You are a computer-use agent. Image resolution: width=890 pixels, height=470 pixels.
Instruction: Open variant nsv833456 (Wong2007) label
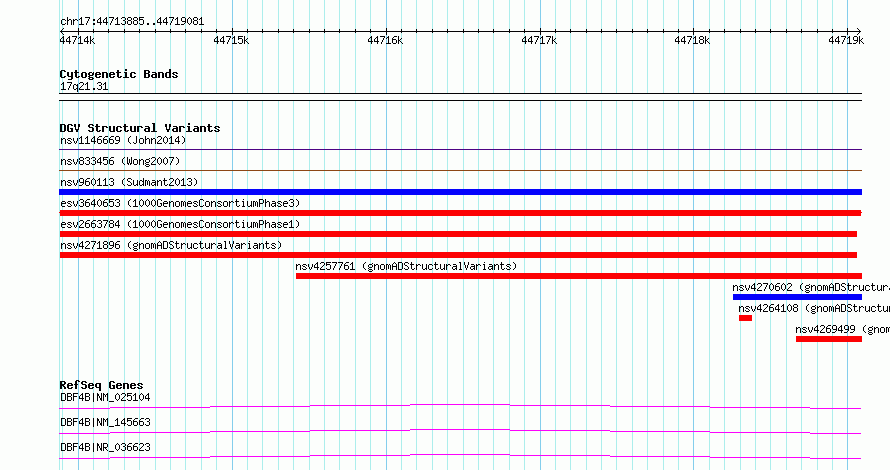[120, 161]
